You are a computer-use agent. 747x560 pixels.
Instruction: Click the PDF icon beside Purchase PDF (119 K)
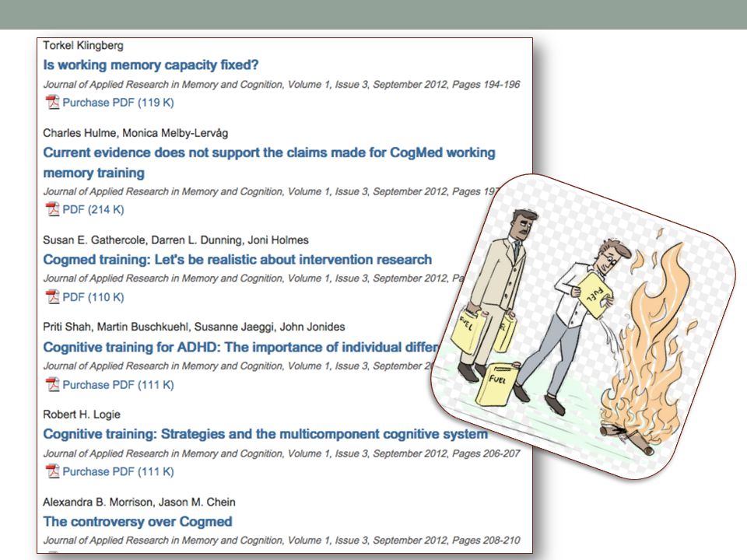(x=52, y=103)
